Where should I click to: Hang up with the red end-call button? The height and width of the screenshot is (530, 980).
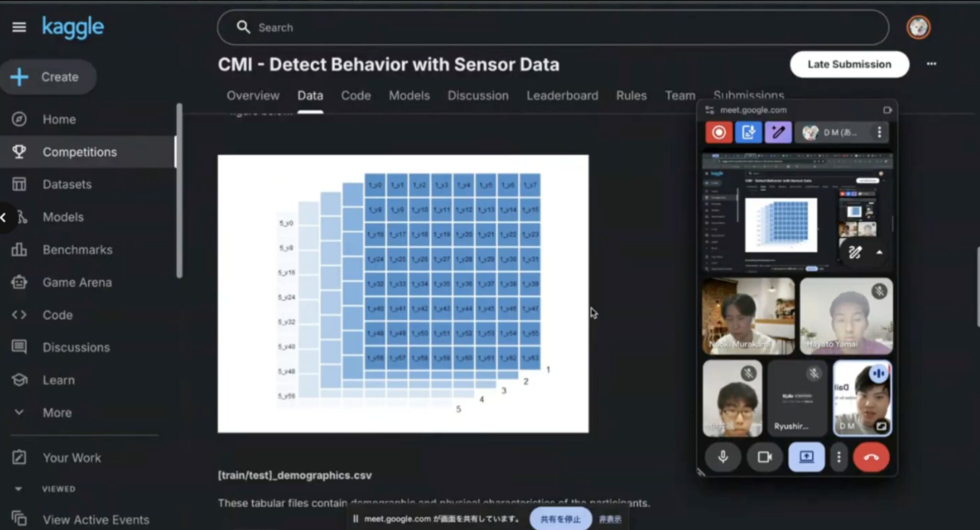(871, 457)
